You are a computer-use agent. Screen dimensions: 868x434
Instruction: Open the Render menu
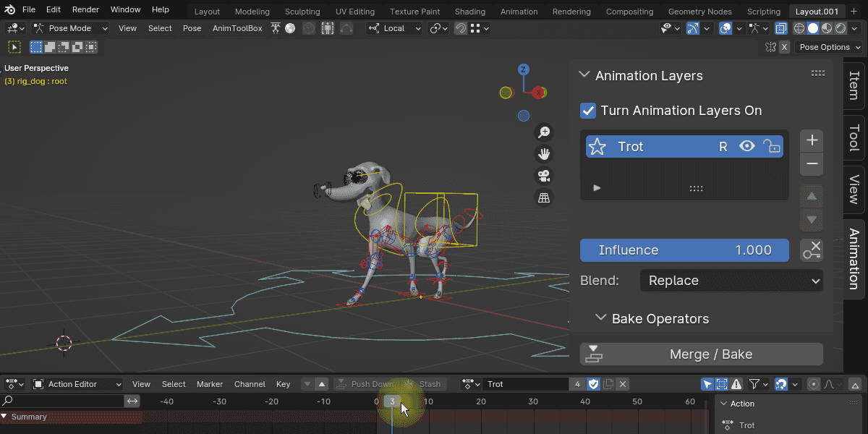[x=85, y=10]
